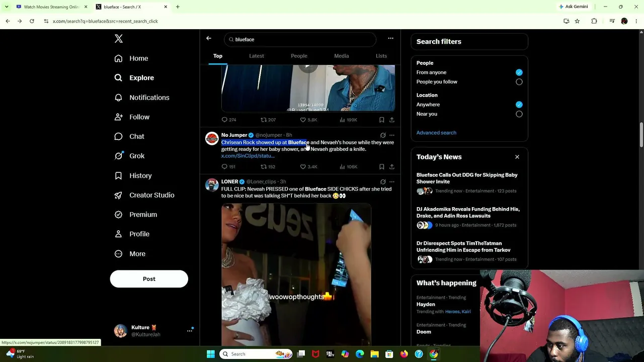Select the Near you location radio option
The width and height of the screenshot is (644, 362).
click(519, 114)
